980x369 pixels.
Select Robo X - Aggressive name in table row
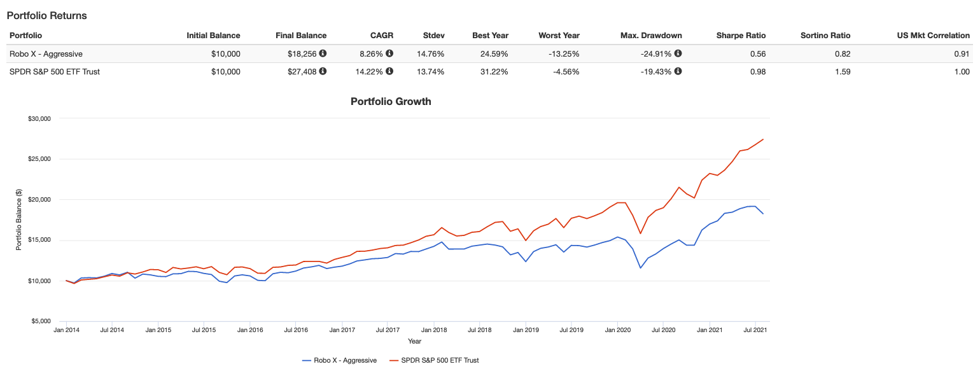[x=46, y=53]
